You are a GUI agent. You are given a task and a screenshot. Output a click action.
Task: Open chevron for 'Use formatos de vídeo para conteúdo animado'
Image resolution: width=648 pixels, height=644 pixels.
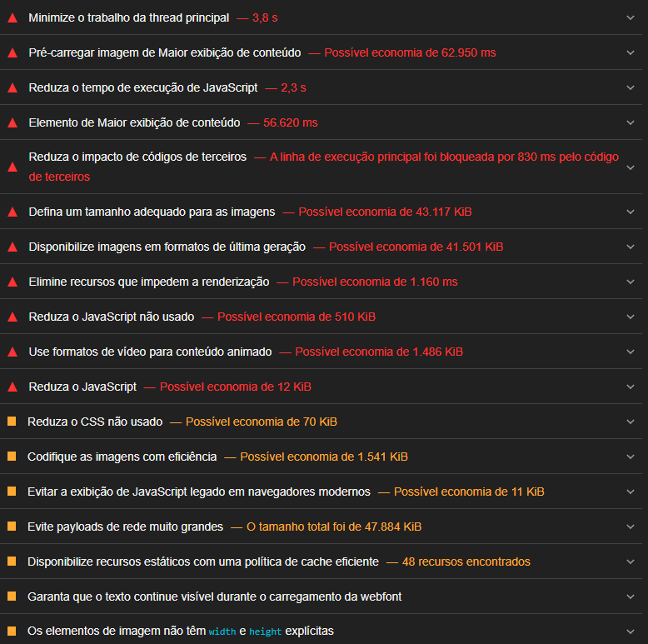click(631, 352)
